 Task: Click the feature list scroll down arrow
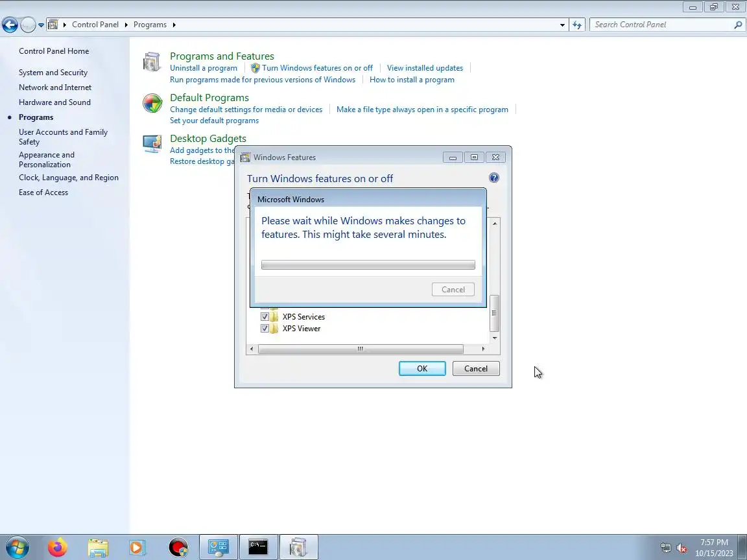pos(495,338)
